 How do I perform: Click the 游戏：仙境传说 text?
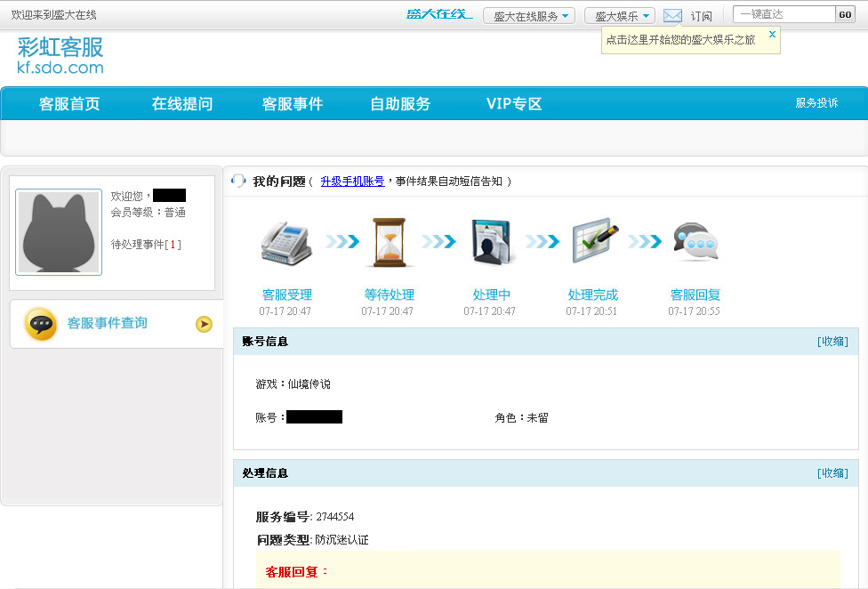[293, 383]
